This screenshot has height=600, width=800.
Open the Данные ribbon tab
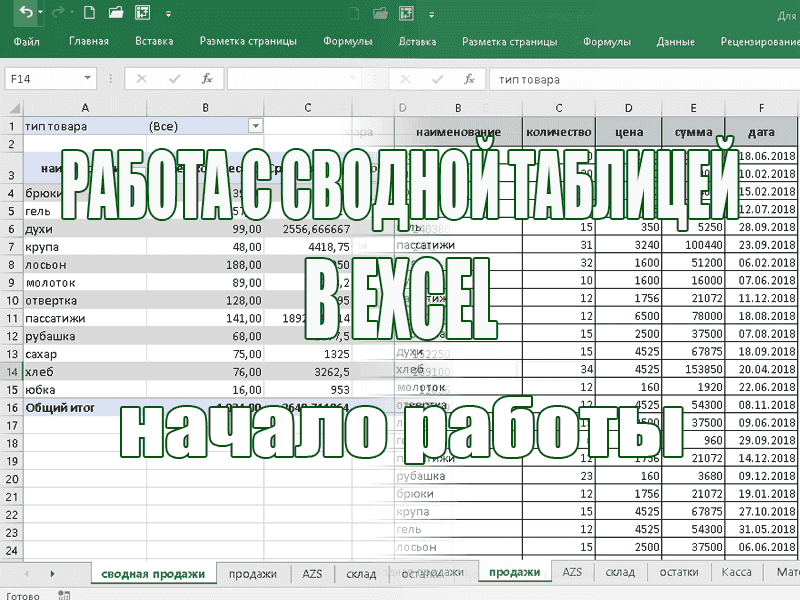pos(676,42)
